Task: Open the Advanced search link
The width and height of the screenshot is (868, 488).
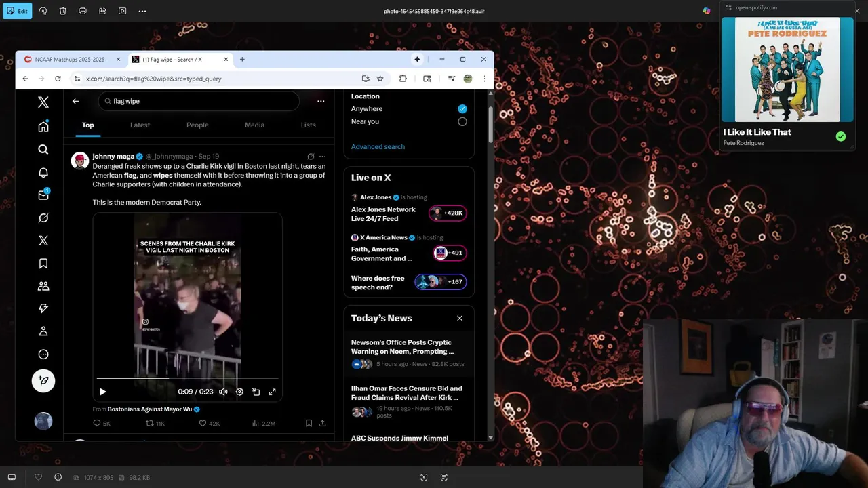Action: coord(378,146)
